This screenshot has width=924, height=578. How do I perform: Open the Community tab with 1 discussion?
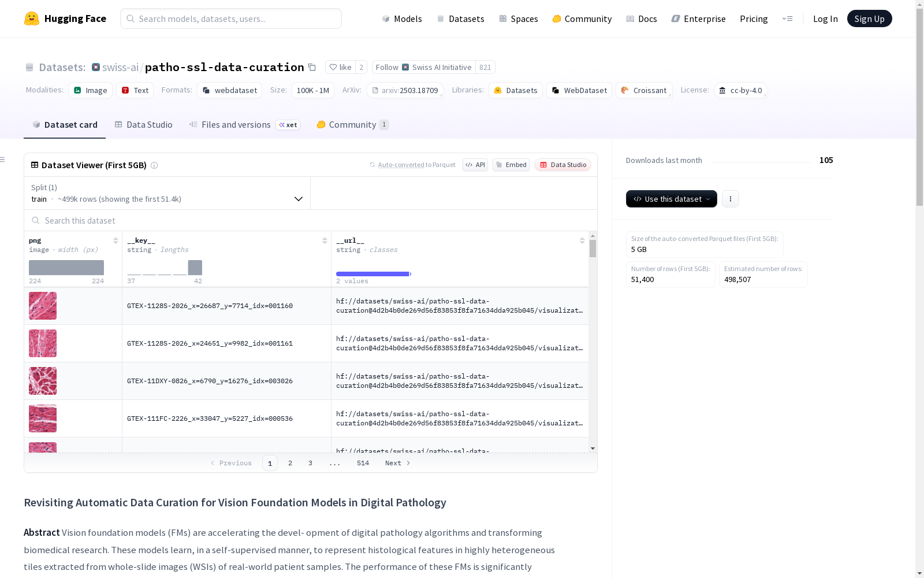point(353,125)
